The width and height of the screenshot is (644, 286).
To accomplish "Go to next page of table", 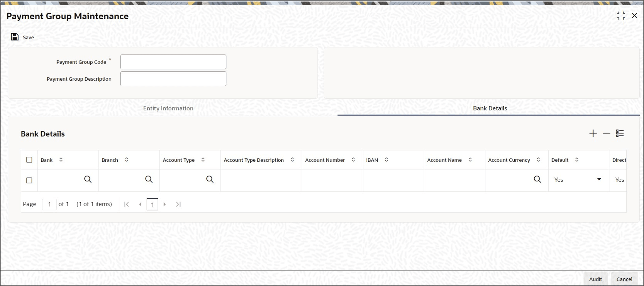I will pos(164,204).
